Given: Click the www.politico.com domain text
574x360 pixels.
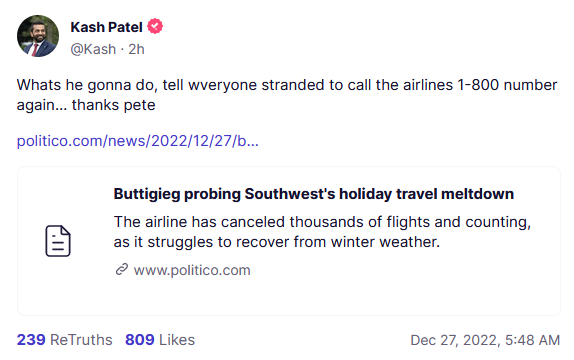Looking at the screenshot, I should click(192, 270).
